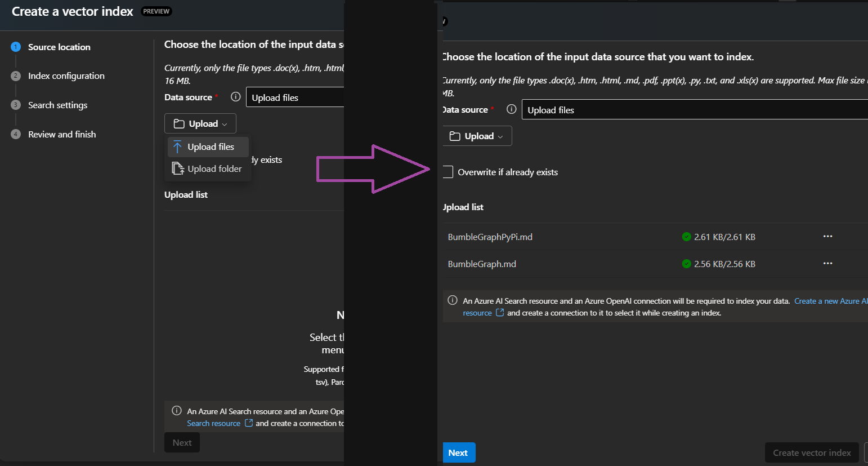Click the upload arrow icon beside Upload files entry
868x466 pixels.
177,147
